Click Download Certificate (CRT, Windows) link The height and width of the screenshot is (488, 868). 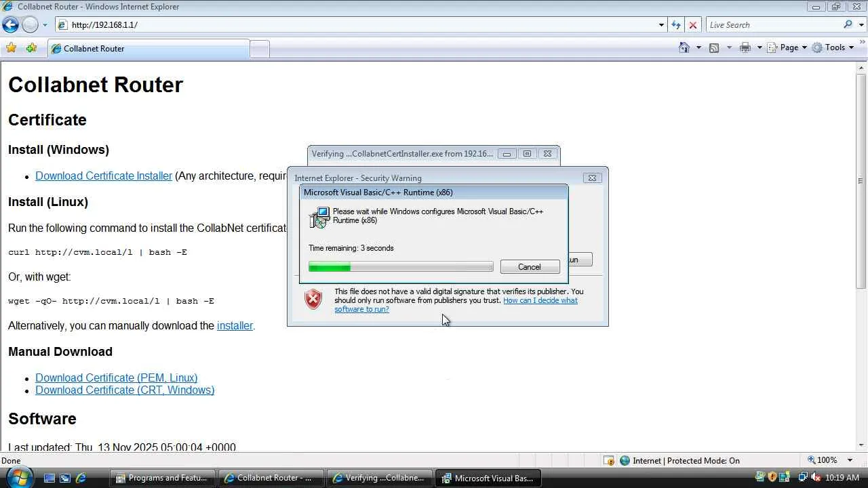[x=125, y=390]
